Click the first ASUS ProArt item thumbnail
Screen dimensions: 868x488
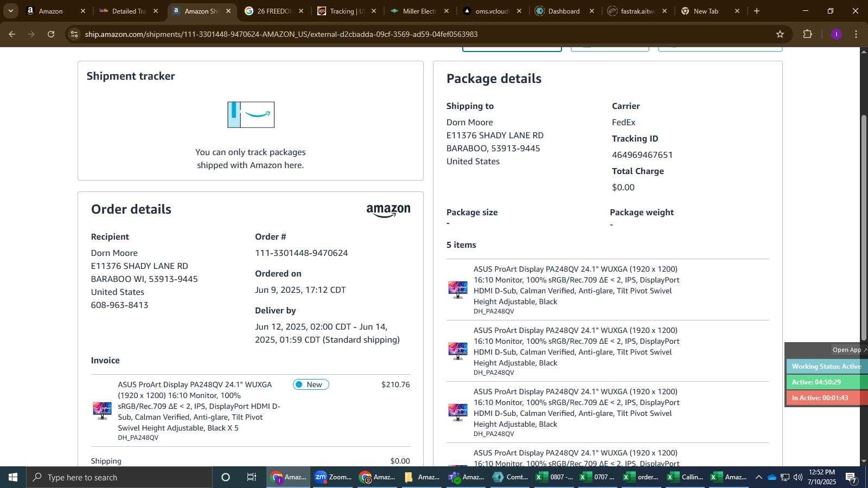tap(458, 290)
